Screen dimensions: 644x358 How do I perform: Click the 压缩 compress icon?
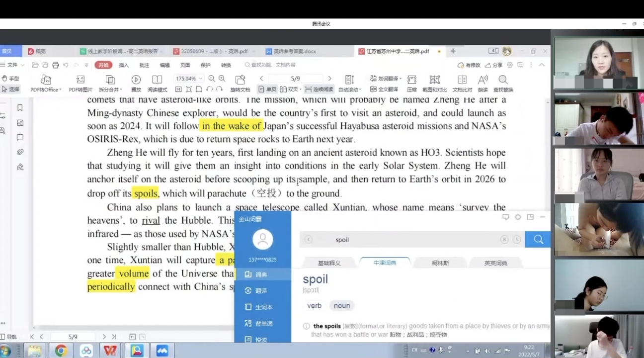pos(411,80)
